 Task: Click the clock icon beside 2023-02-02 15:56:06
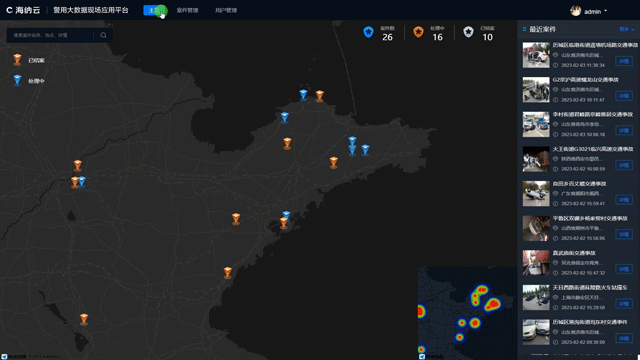[x=556, y=238]
